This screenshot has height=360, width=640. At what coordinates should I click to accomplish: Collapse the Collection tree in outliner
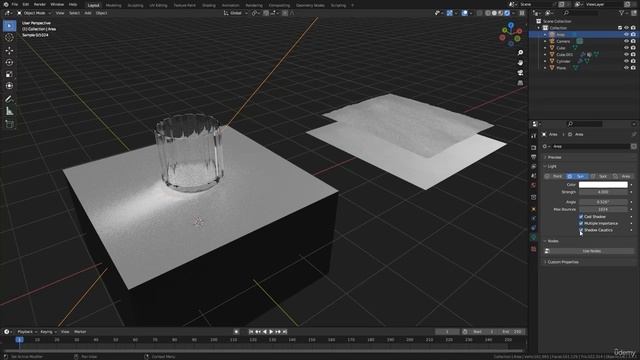pyautogui.click(x=538, y=28)
